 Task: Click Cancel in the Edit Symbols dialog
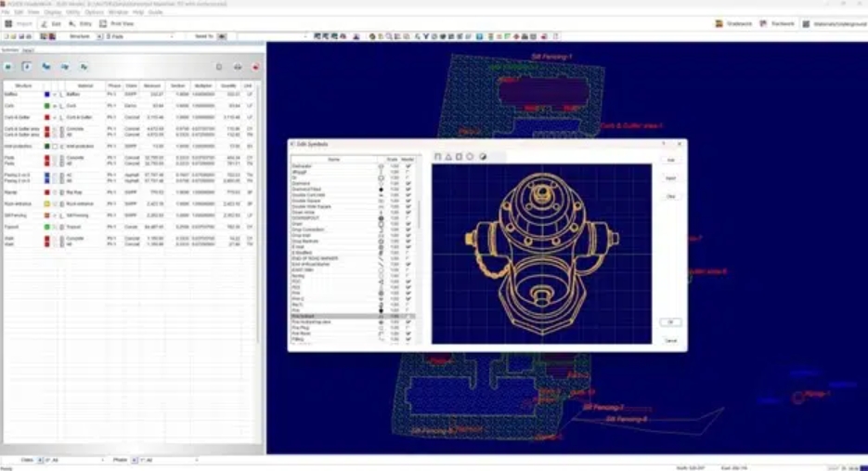tap(670, 341)
